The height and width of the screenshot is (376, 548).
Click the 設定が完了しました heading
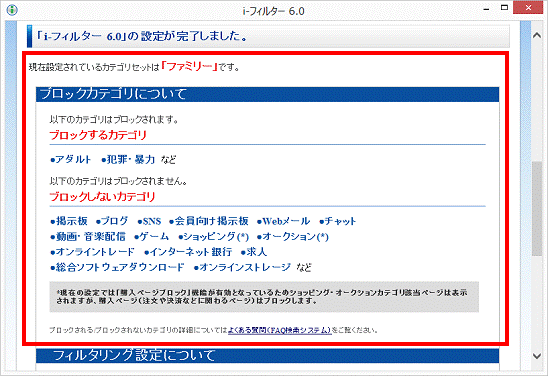coord(142,36)
